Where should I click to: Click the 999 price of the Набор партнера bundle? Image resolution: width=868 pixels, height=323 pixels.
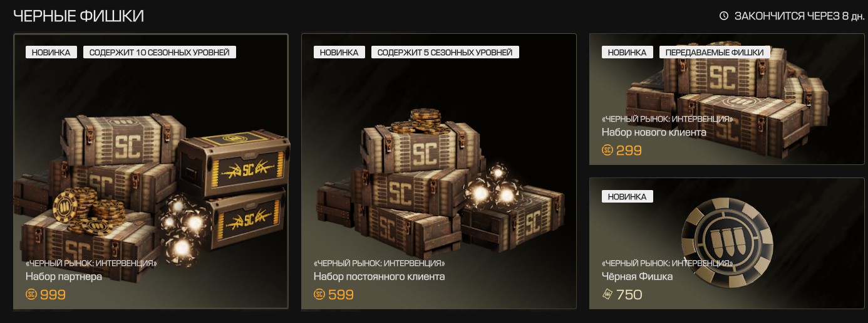53,295
